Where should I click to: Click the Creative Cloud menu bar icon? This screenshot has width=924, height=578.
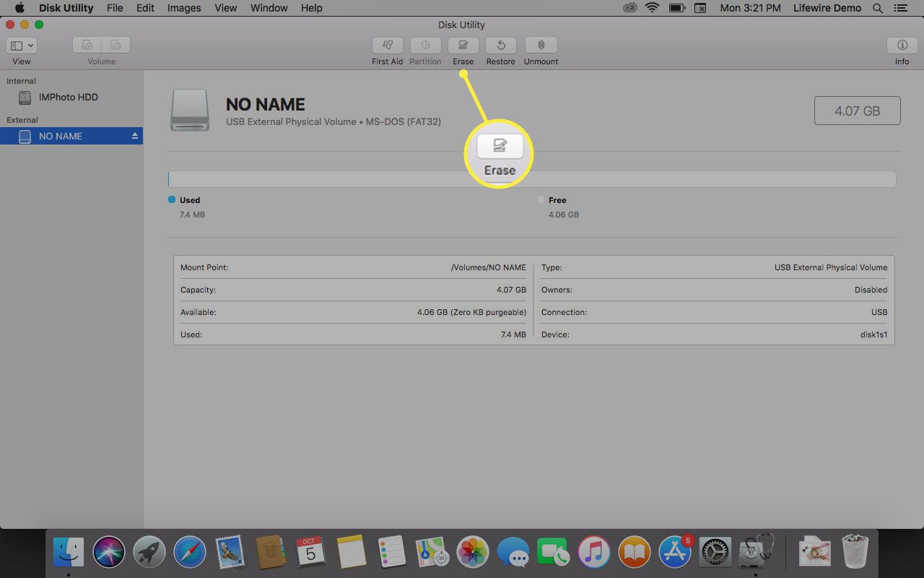[x=630, y=8]
